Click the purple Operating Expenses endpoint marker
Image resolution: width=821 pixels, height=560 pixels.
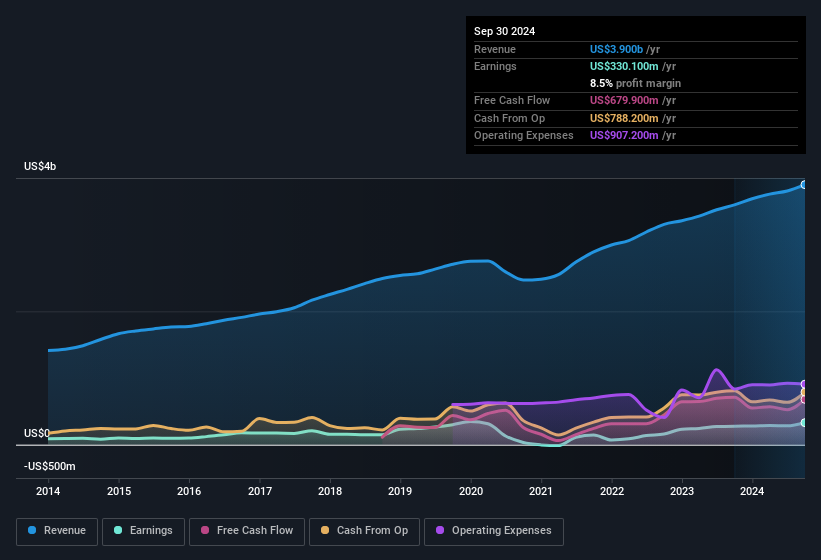pos(804,384)
